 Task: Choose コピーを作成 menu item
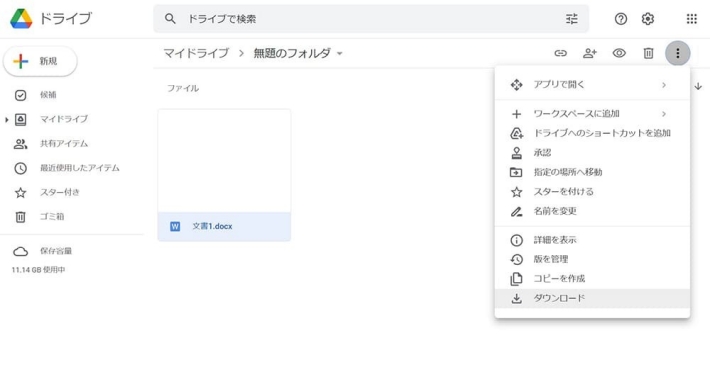(592, 279)
